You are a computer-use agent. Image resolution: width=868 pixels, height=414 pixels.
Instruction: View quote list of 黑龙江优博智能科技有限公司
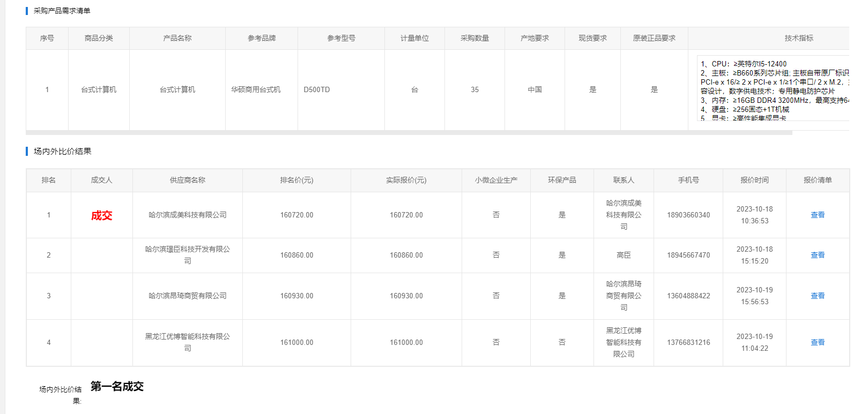[817, 342]
